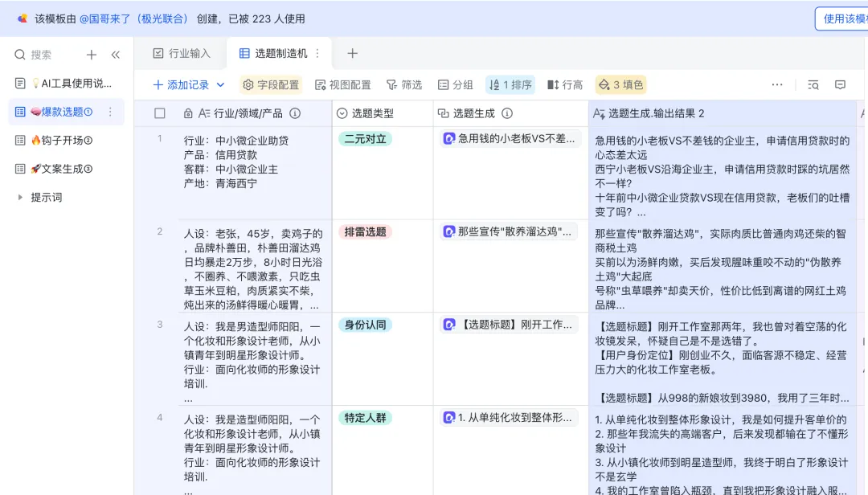
Task: Click the 搜索 search field
Action: [42, 55]
